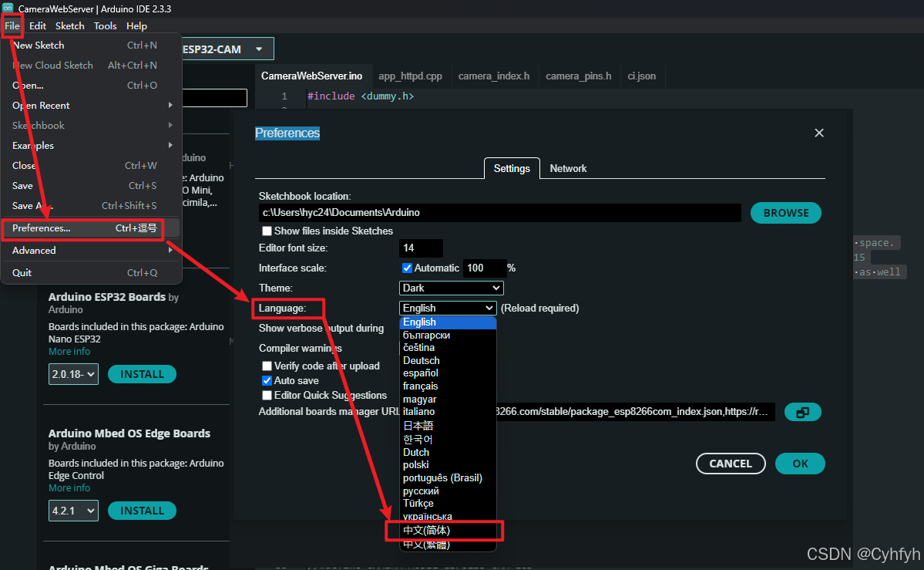Expand the Examples submenu
The image size is (924, 570).
(92, 145)
